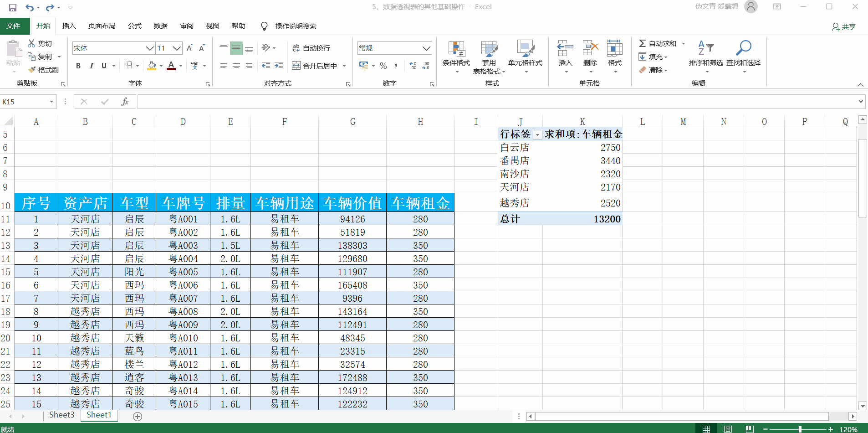
Task: Click the increase indent icon
Action: click(279, 66)
